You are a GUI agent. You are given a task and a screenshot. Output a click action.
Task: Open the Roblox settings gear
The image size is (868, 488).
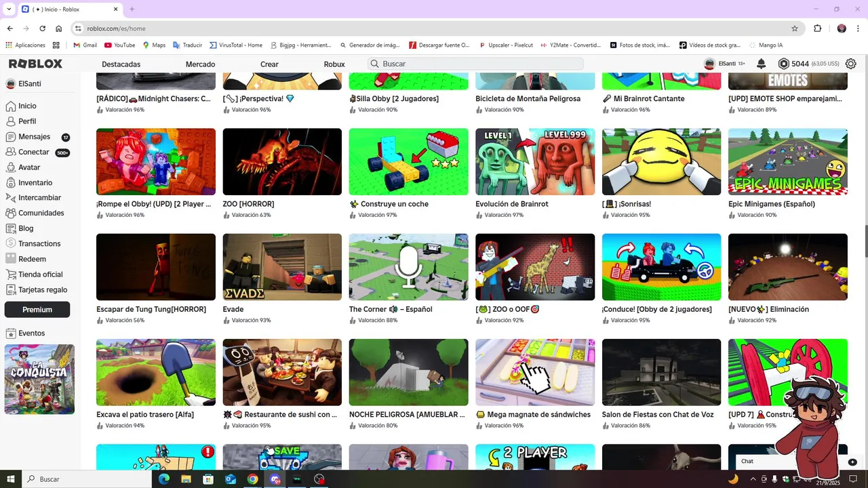(x=850, y=64)
